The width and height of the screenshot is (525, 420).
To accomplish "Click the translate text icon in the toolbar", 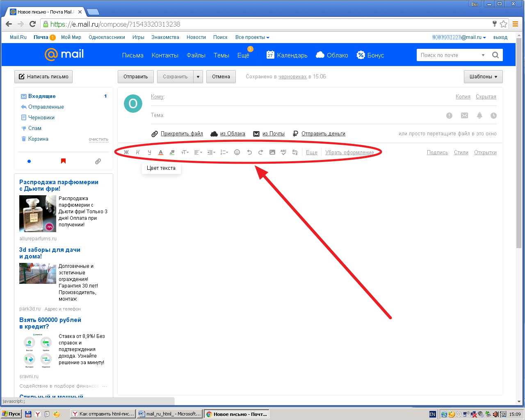I will point(295,152).
